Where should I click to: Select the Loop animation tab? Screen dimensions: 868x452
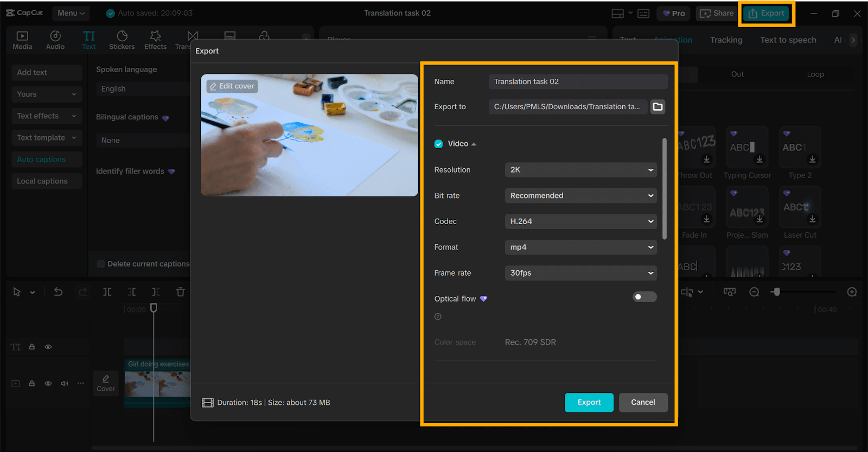tap(815, 74)
